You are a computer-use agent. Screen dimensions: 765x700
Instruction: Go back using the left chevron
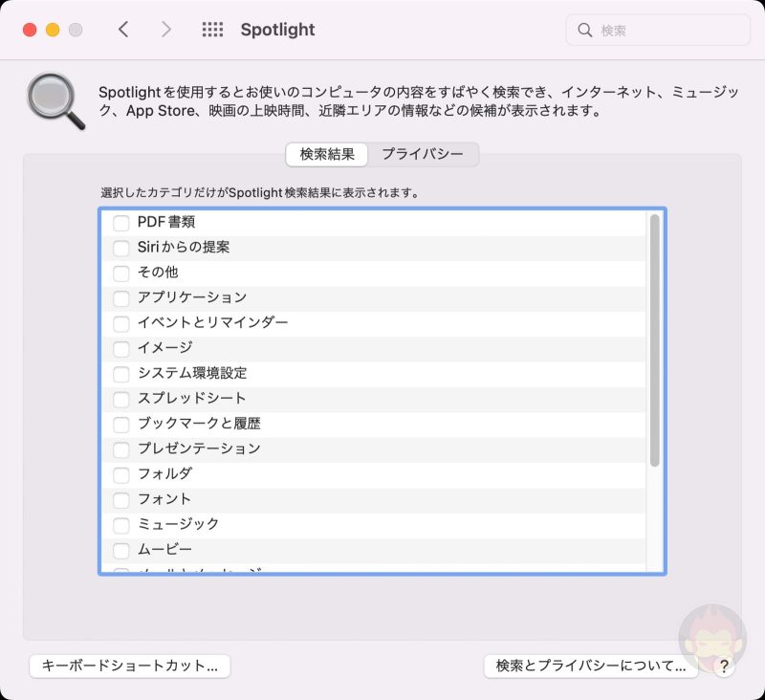[123, 30]
